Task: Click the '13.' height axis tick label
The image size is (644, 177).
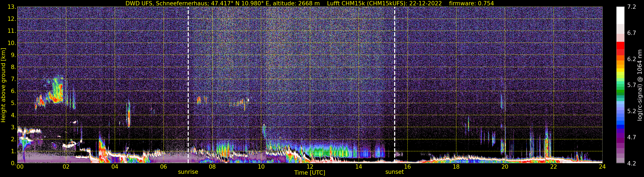Action: tap(12, 7)
